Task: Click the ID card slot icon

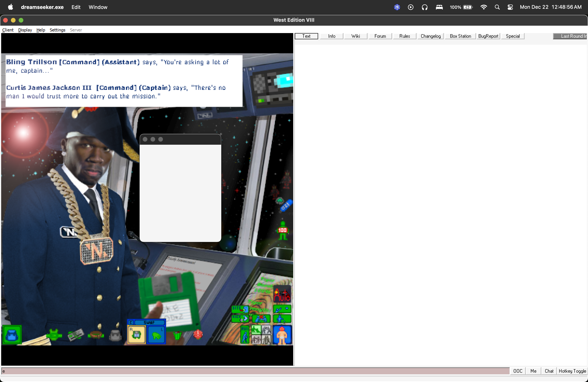Action: coord(75,335)
